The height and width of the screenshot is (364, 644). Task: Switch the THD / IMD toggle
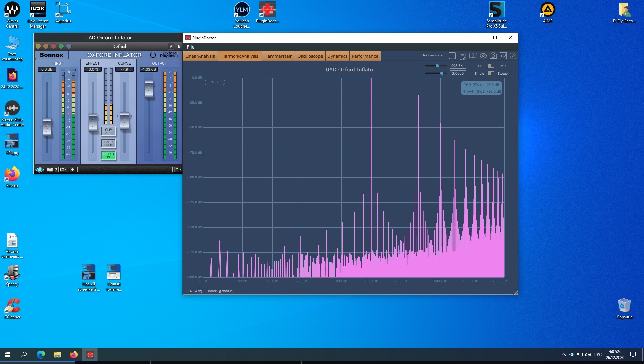[491, 66]
